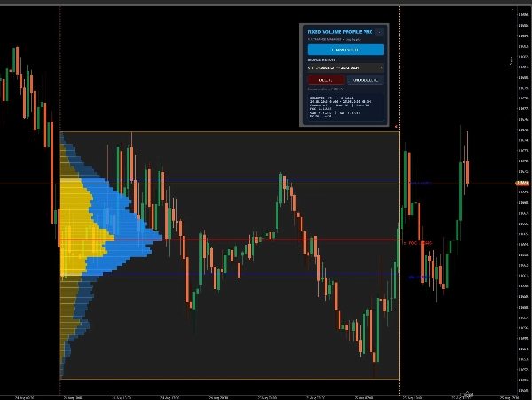This screenshot has width=532, height=400.
Task: Click the red Delete button
Action: coord(325,80)
